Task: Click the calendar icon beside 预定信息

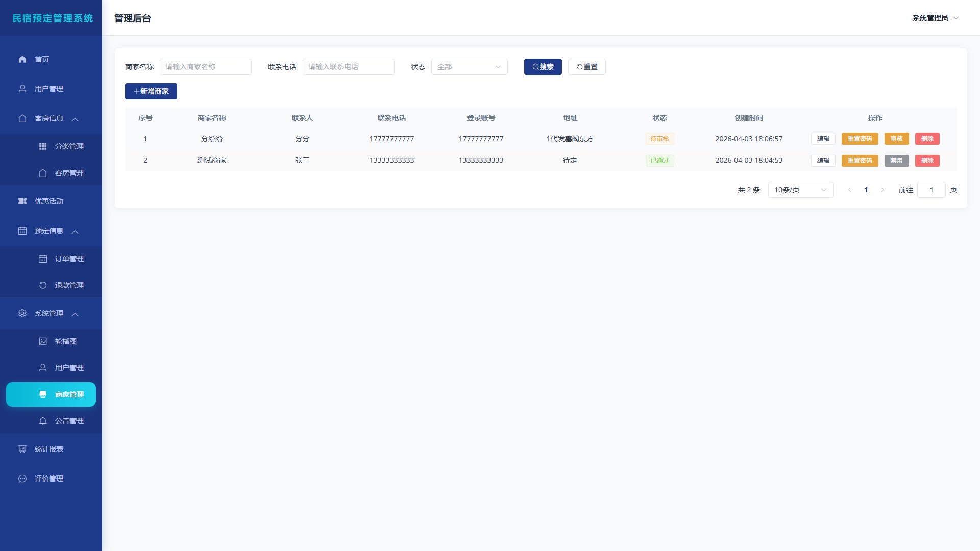Action: [22, 231]
